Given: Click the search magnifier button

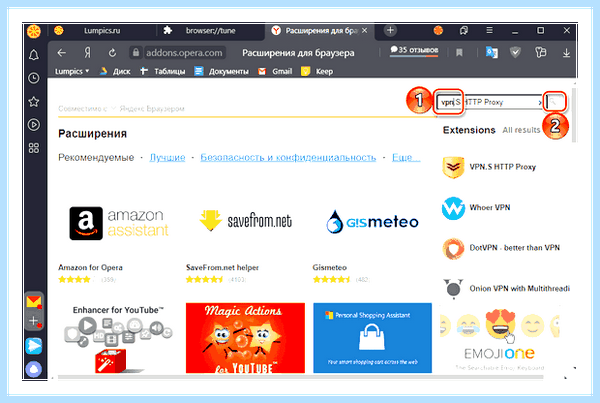Looking at the screenshot, I should pyautogui.click(x=554, y=102).
